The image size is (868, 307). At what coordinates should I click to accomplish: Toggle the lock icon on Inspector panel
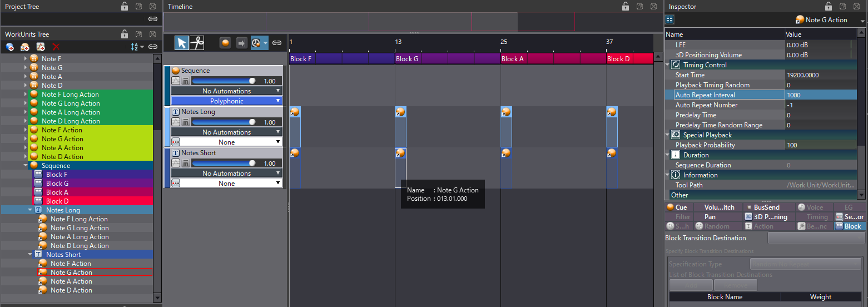point(828,6)
